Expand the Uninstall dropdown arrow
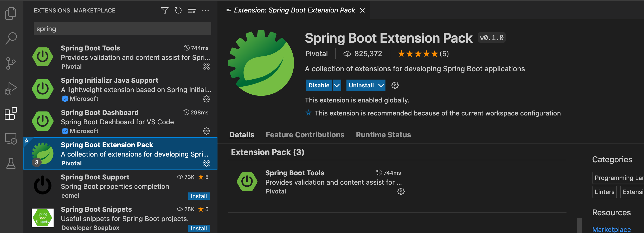Viewport: 644px width, 233px height. pos(381,85)
